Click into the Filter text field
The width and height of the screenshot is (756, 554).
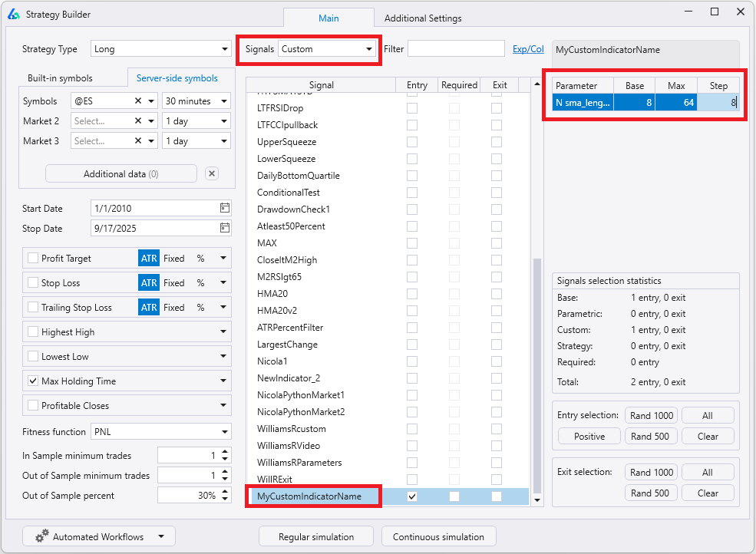456,49
